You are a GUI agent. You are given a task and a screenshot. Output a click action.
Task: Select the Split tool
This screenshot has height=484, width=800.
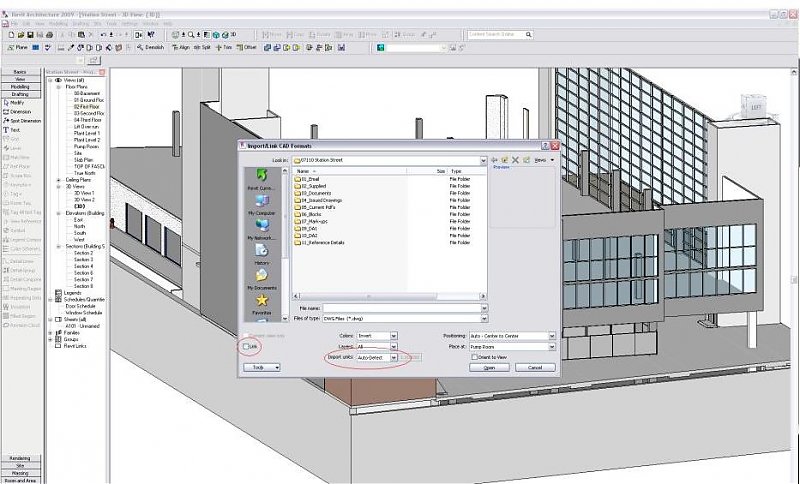[203, 47]
